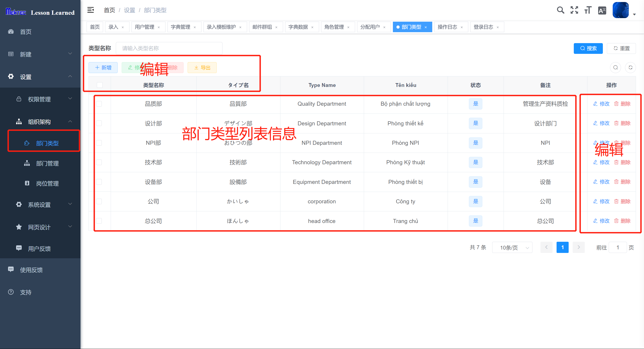Image resolution: width=644 pixels, height=349 pixels.
Task: Check the 公司 row checkbox
Action: click(99, 201)
